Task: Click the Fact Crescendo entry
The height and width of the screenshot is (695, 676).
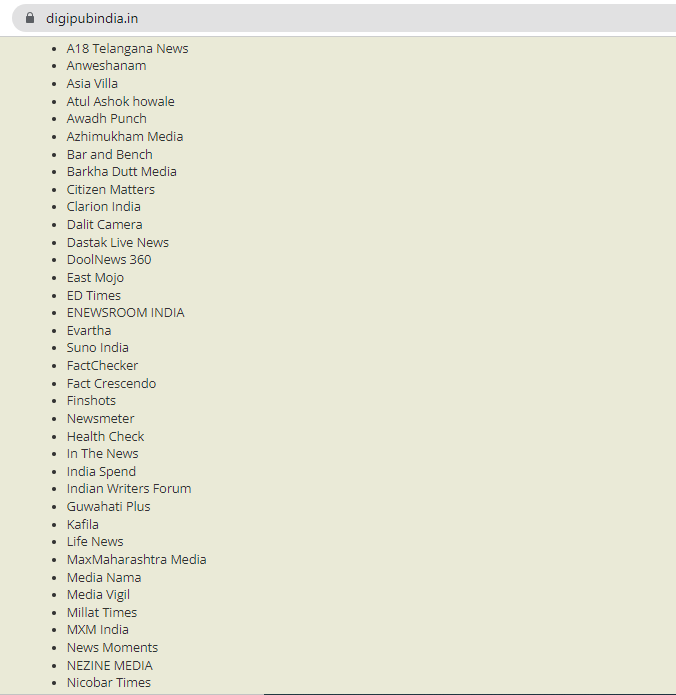Action: pyautogui.click(x=111, y=383)
